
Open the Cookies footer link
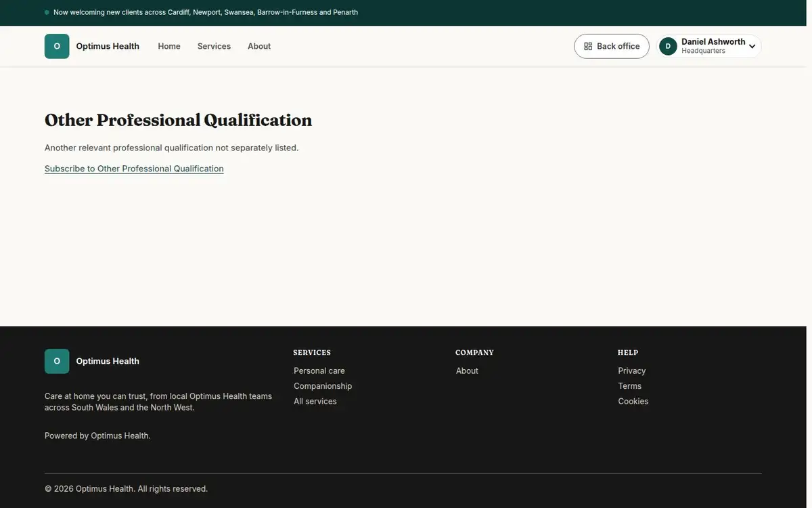tap(633, 401)
